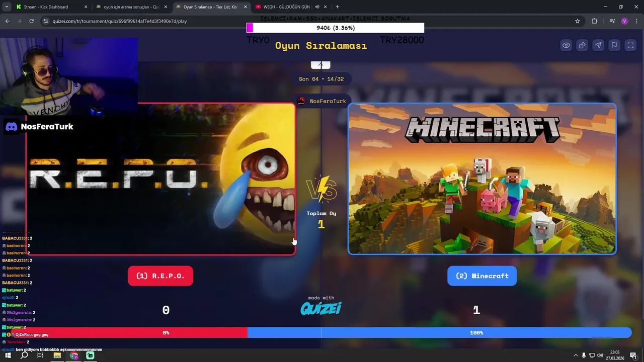This screenshot has width=644, height=362.
Task: Select the Oyun Sıralaması - Tier List tab
Action: [x=211, y=7]
